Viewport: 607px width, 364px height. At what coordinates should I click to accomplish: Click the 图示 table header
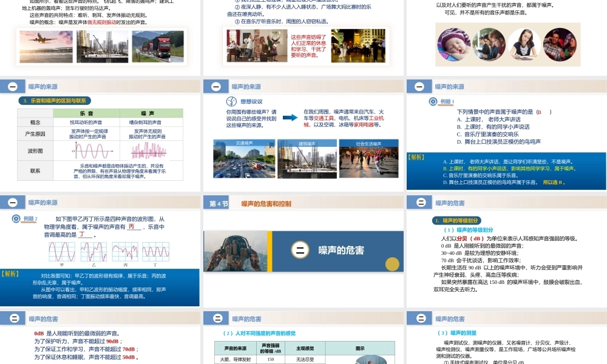(360, 348)
